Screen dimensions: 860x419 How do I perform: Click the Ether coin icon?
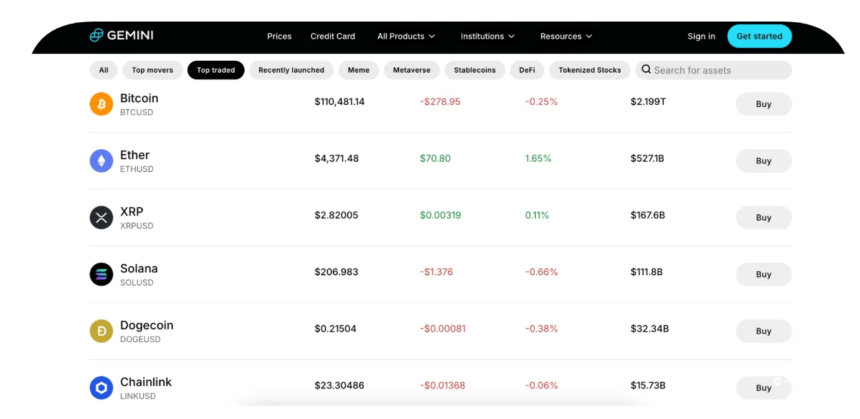pyautogui.click(x=101, y=161)
